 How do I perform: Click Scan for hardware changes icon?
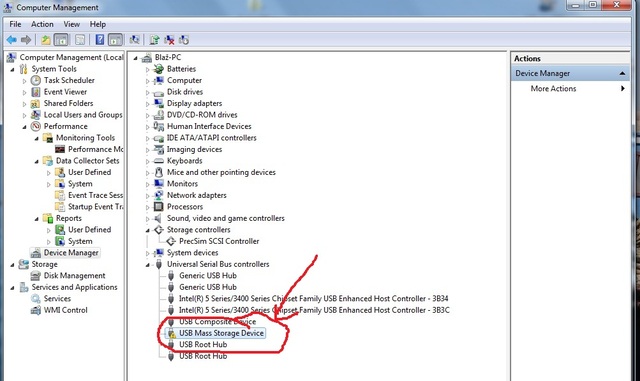(134, 40)
